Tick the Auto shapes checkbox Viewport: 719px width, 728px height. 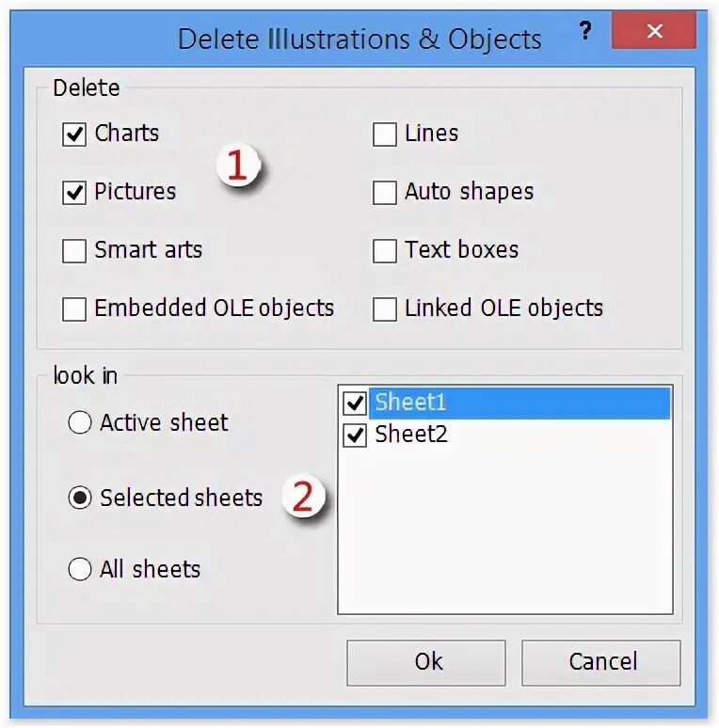pos(385,193)
